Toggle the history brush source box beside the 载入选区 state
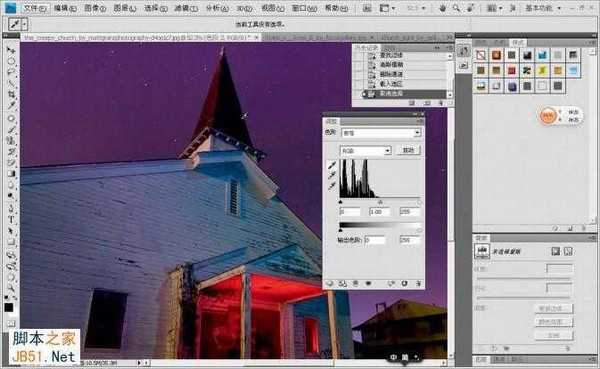600x369 pixels. [358, 83]
